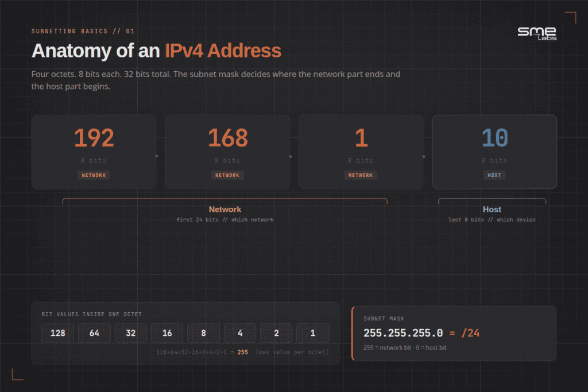Screen dimensions: 588x392
Task: Click the bit value 64 box
Action: [94, 333]
